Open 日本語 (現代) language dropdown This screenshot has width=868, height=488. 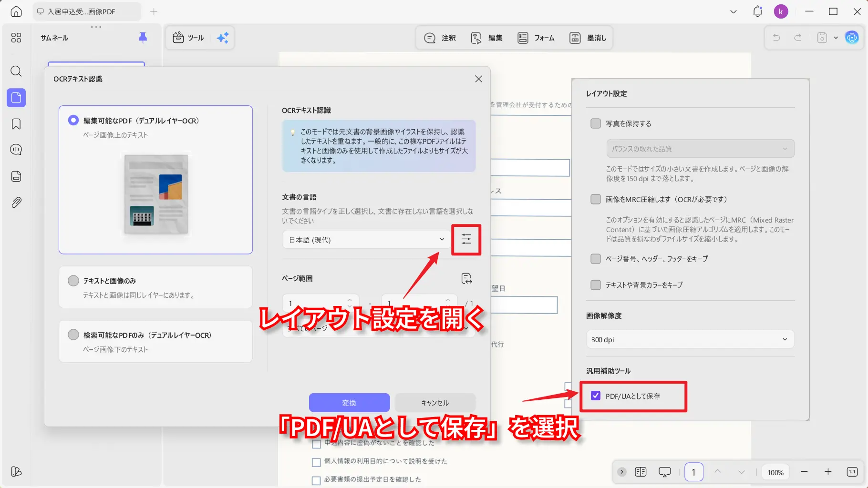click(x=366, y=240)
